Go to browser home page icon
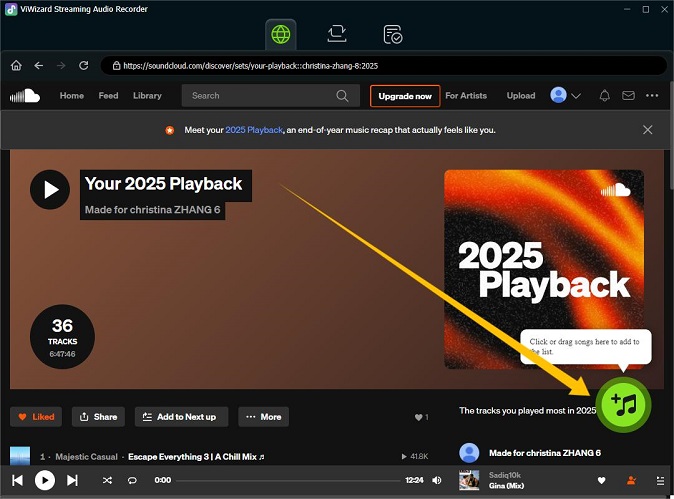674x499 pixels. pyautogui.click(x=16, y=65)
